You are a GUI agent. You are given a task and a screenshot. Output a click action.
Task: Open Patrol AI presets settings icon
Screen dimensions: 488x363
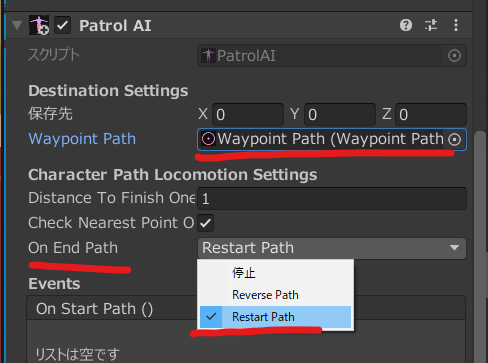(431, 25)
